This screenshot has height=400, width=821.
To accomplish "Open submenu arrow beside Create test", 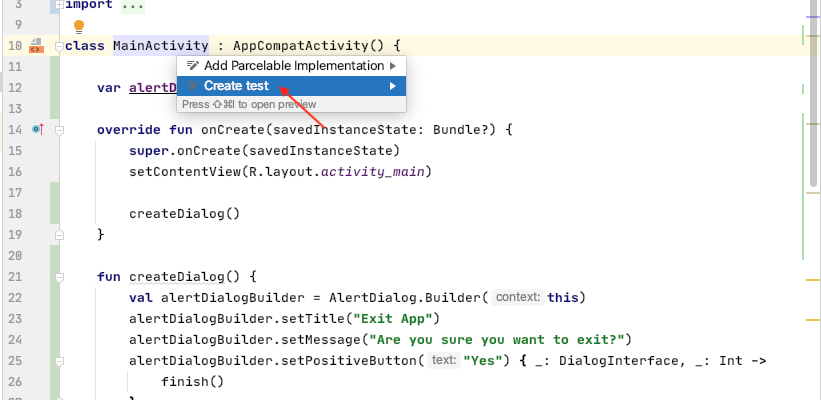I will coord(393,86).
